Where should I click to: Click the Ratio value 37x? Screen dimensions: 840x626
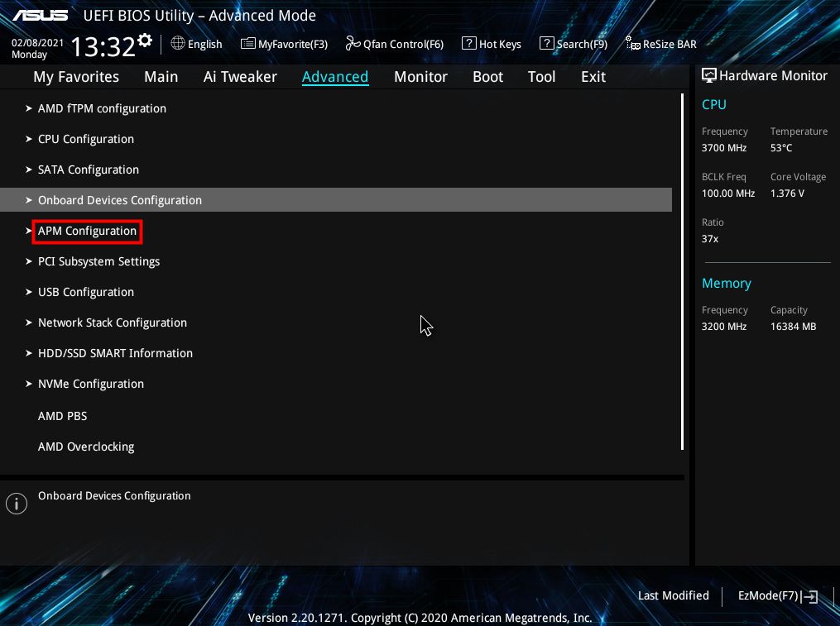(x=710, y=239)
